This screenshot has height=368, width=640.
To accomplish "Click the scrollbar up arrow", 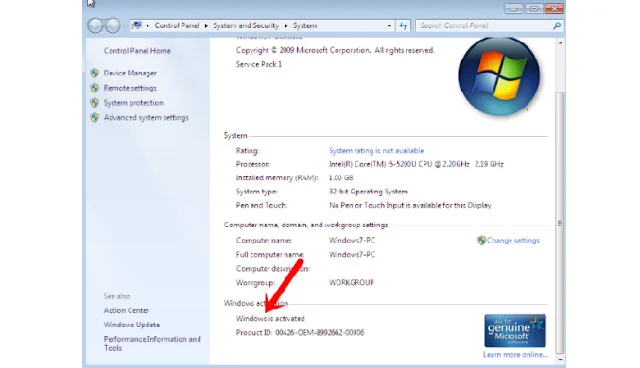I will tap(560, 42).
